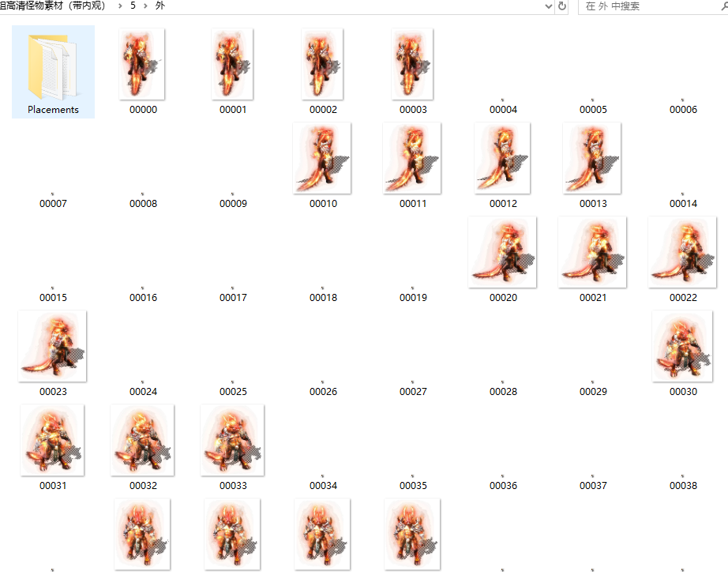Open the address bar history dropdown
The width and height of the screenshot is (728, 572).
(x=548, y=6)
